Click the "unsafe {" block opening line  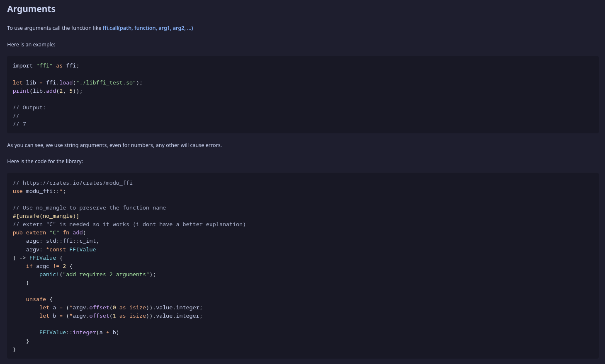[x=39, y=299]
